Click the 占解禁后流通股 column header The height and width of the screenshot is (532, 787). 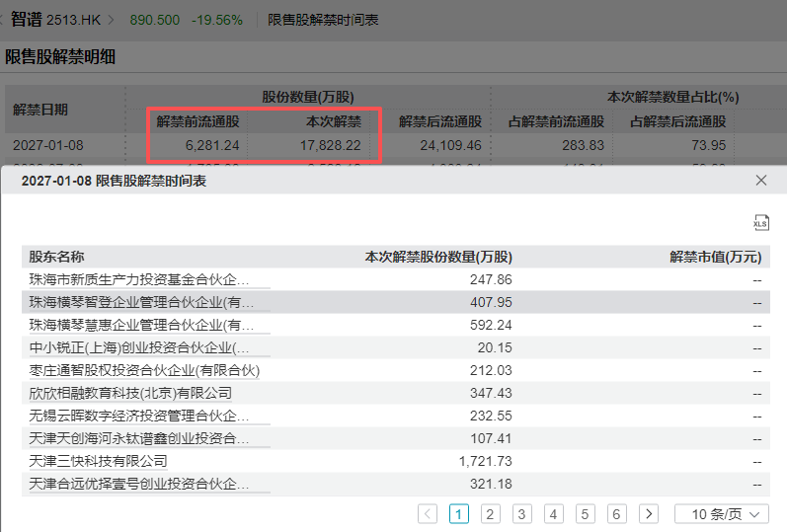(x=678, y=121)
